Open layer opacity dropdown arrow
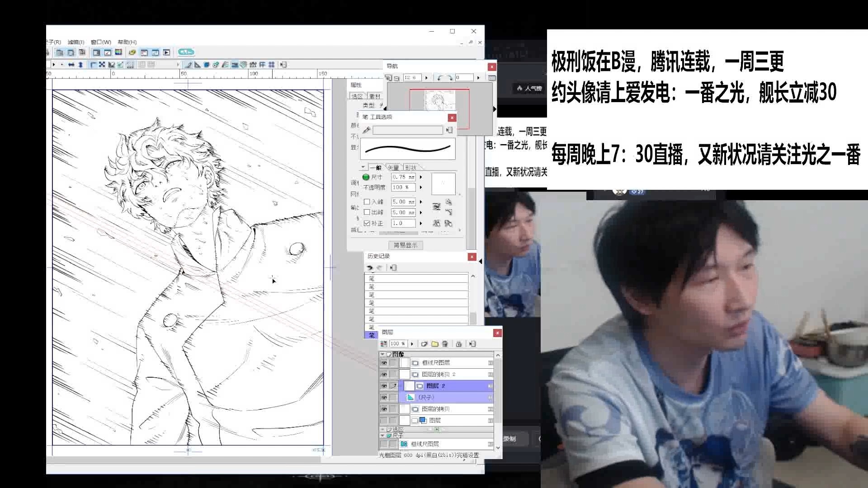The image size is (868, 488). (x=412, y=344)
